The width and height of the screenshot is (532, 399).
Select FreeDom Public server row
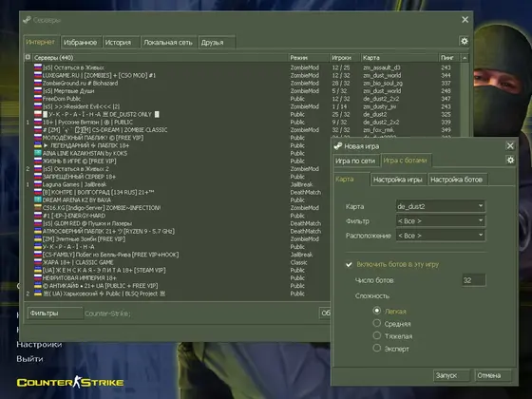243,99
